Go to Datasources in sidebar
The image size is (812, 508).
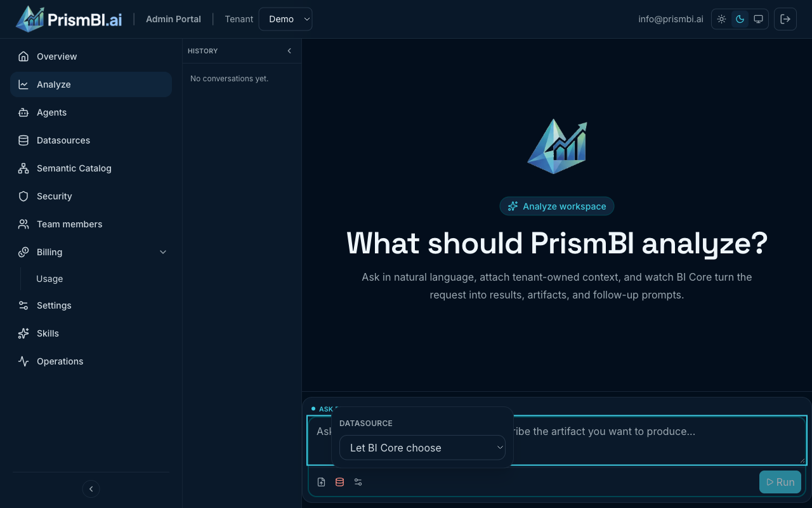(91, 140)
